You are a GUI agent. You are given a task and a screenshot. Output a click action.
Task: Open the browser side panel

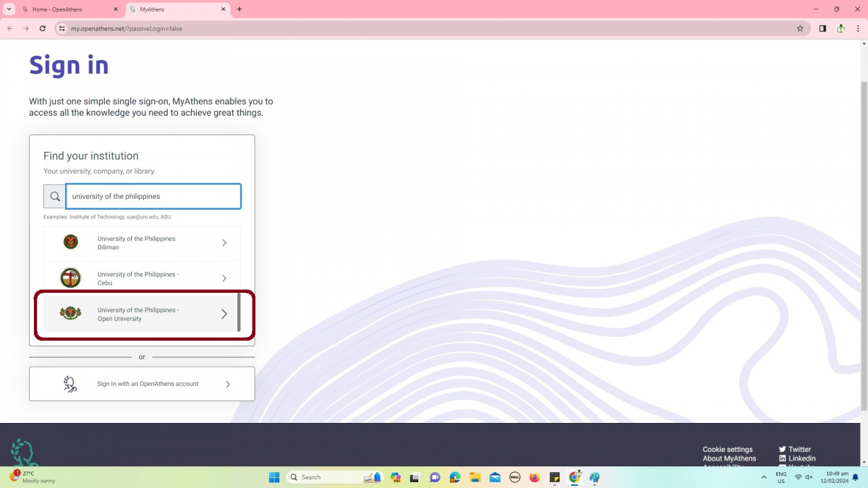[822, 28]
